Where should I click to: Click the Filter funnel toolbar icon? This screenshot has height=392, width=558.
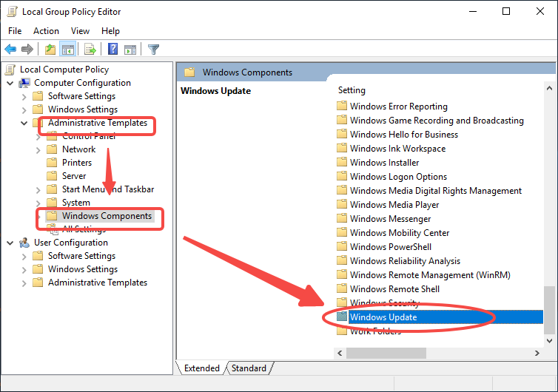tap(153, 49)
